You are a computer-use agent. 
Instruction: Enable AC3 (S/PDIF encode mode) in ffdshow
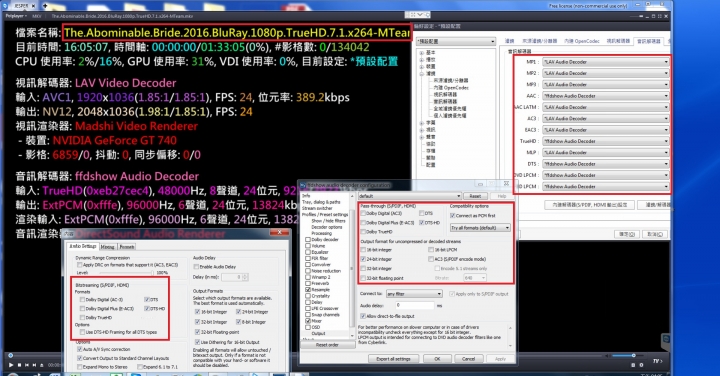(431, 259)
